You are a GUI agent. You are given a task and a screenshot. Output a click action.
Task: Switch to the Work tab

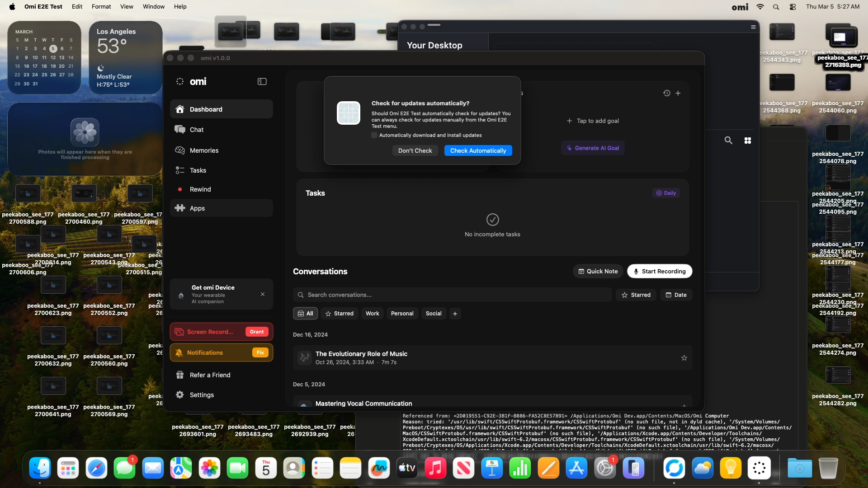point(372,313)
